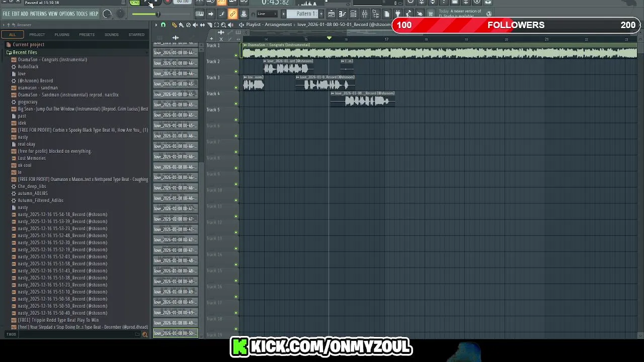Viewport: 644px width, 362px height.
Task: Open the channel rack icon in toolbar
Action: point(353,14)
